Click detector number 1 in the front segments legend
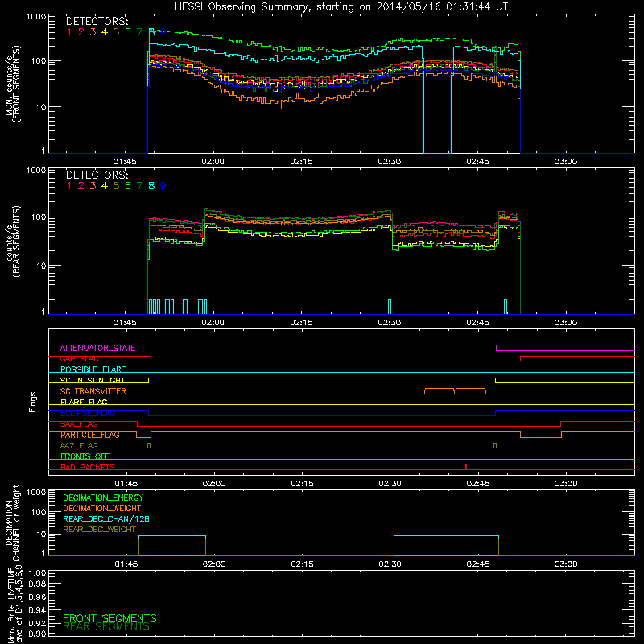The height and width of the screenshot is (644, 644). (x=69, y=32)
